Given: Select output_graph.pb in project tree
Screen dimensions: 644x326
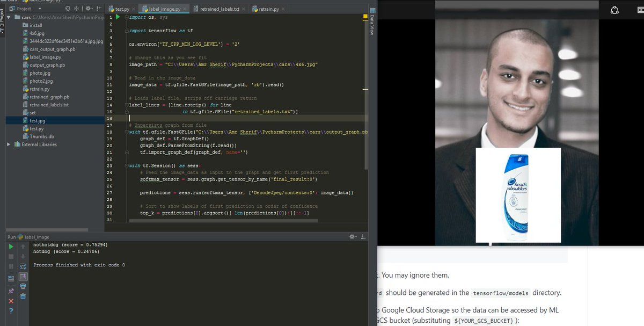Looking at the screenshot, I should (43, 65).
